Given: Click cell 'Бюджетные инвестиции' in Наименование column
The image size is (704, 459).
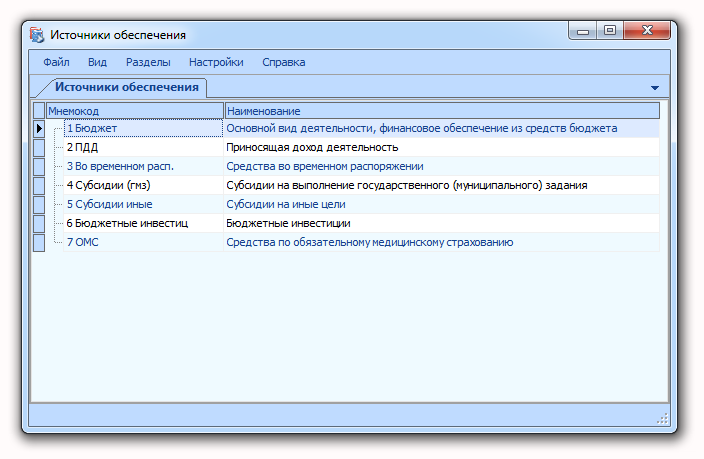Looking at the screenshot, I should [442, 223].
